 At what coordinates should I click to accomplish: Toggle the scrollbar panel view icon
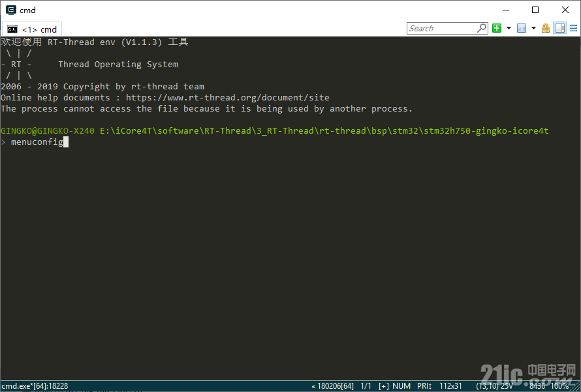560,28
